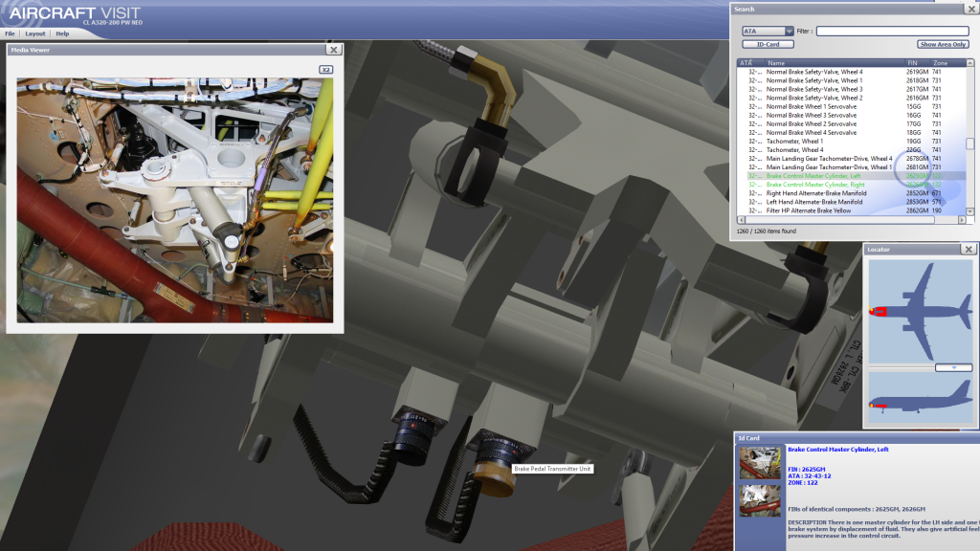980x551 pixels.
Task: Sort the list by the Name column header
Action: coord(835,63)
